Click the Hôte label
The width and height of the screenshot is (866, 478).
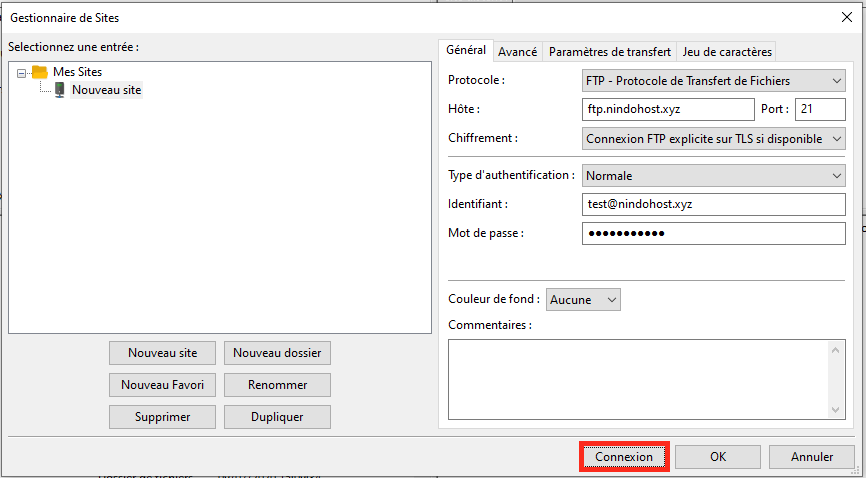click(464, 109)
